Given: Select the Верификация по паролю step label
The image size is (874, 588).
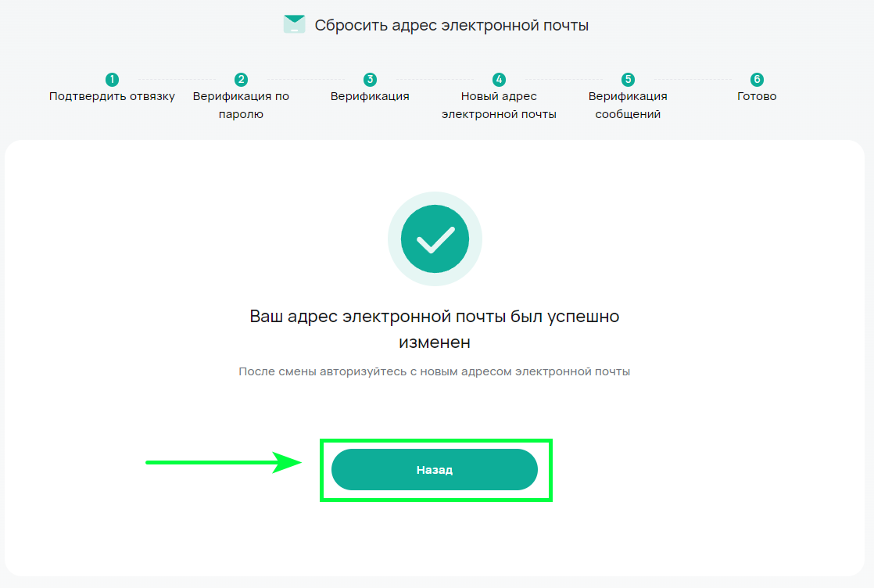Looking at the screenshot, I should [241, 105].
